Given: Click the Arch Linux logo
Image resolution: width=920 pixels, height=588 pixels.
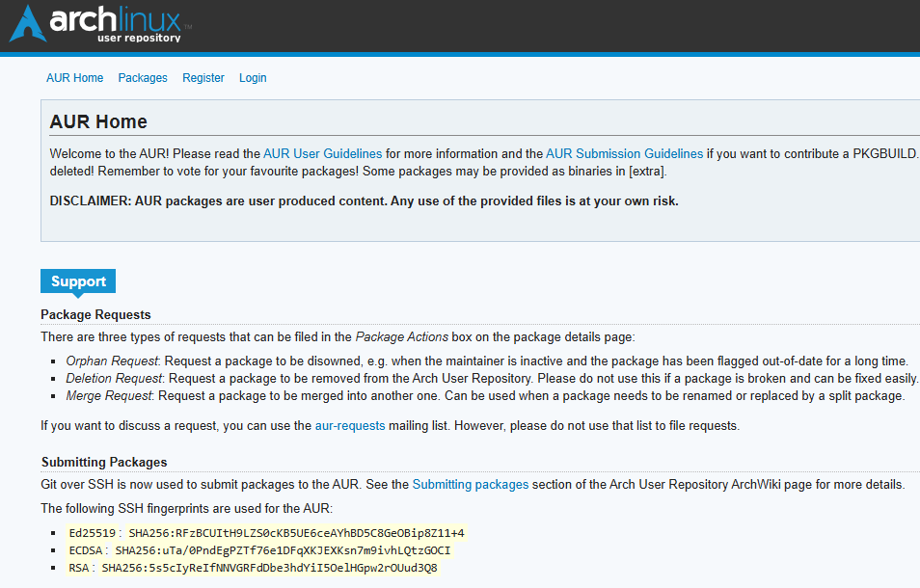Looking at the screenshot, I should 95,24.
